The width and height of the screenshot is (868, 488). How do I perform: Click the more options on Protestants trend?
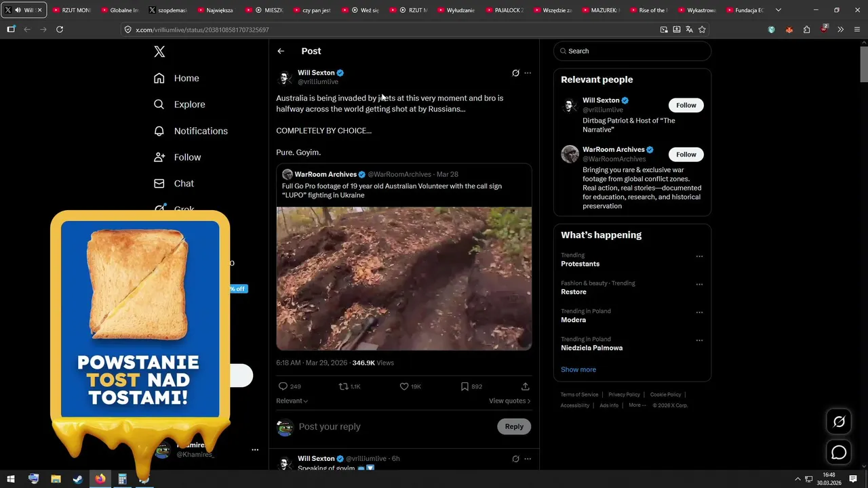coord(699,256)
